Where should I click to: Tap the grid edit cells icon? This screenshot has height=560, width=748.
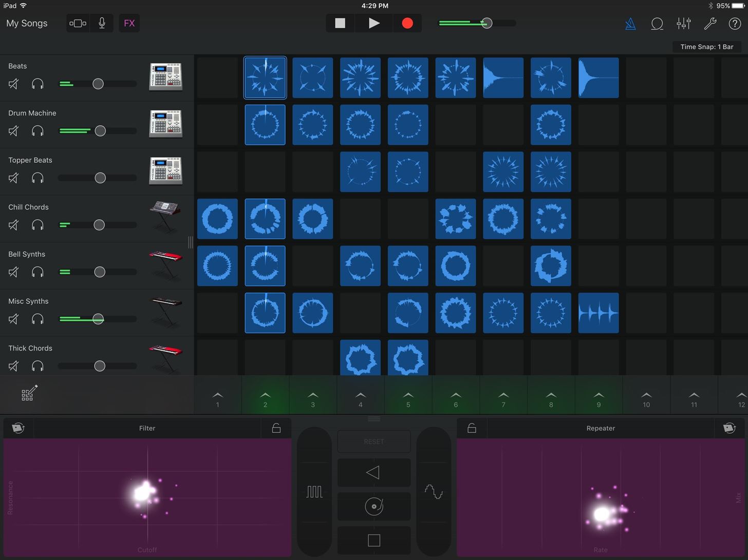(29, 393)
